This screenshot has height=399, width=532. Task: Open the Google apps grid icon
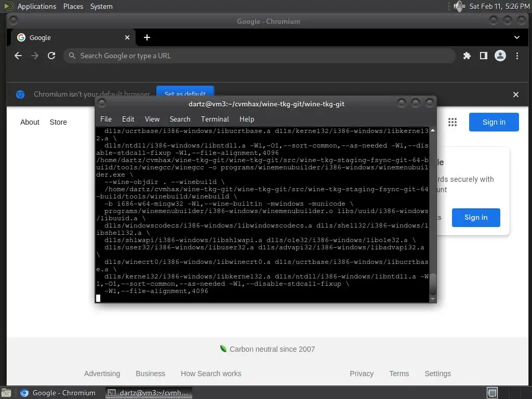(453, 122)
